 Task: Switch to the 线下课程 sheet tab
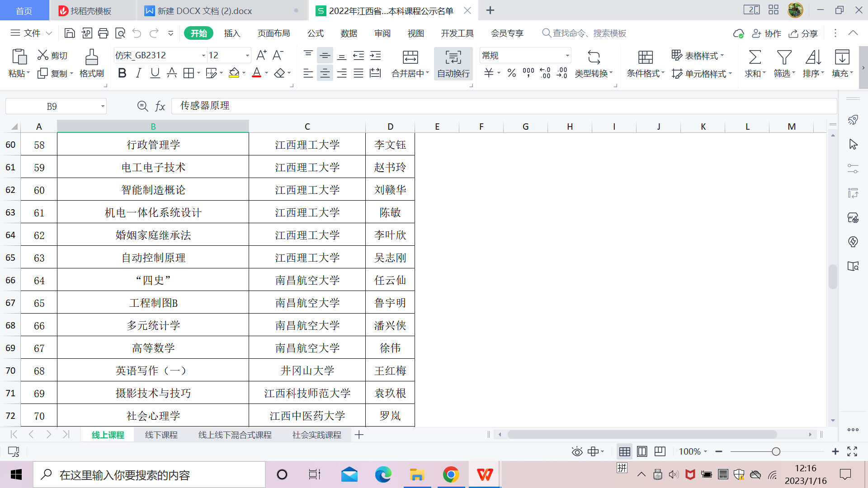[161, 435]
